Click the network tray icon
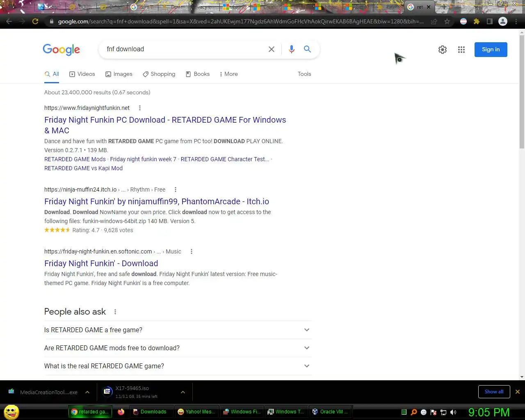Viewport: 525px width, 420px height. coord(443,412)
